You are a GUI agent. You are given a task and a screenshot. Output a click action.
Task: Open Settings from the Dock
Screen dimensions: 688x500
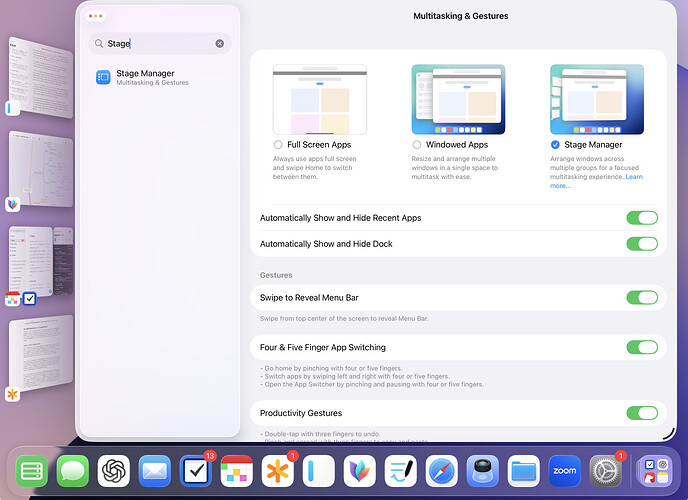(x=606, y=471)
